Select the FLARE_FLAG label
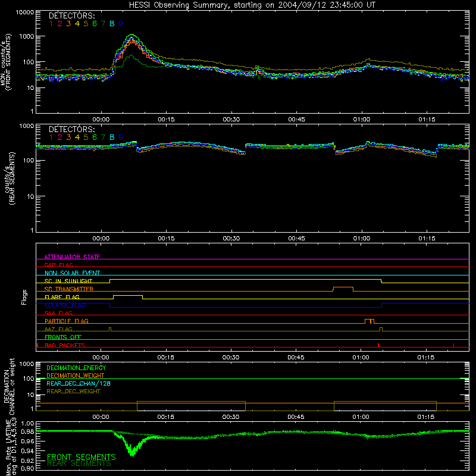Screen dimensions: 476x476 (62, 297)
